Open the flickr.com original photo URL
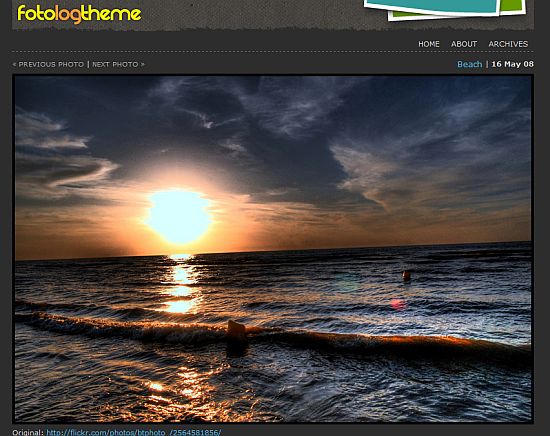The height and width of the screenshot is (436, 550). click(134, 432)
